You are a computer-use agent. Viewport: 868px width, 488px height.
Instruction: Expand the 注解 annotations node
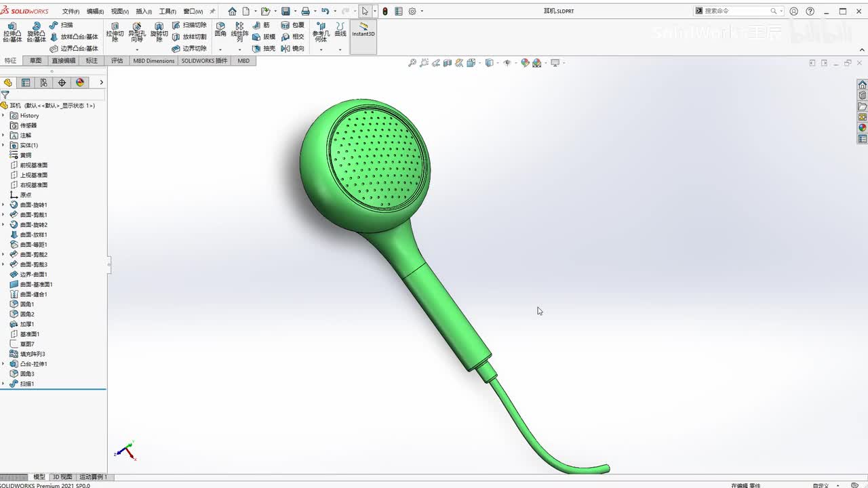click(x=3, y=136)
